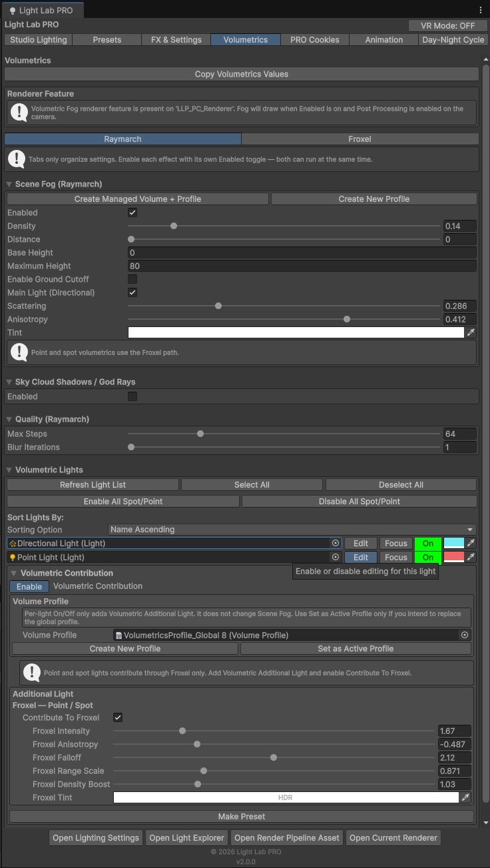Click Focus for Point Light
This screenshot has width=490, height=868.
pos(395,557)
